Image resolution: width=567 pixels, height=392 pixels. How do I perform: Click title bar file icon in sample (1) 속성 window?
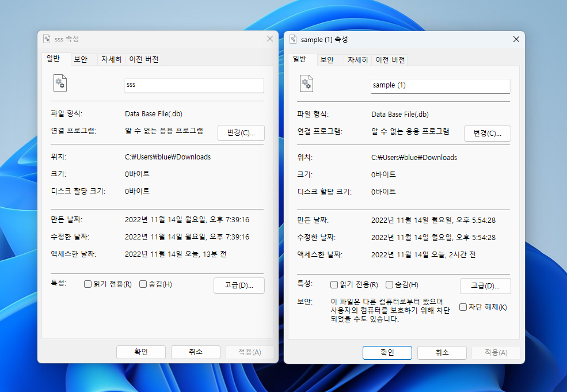[293, 39]
